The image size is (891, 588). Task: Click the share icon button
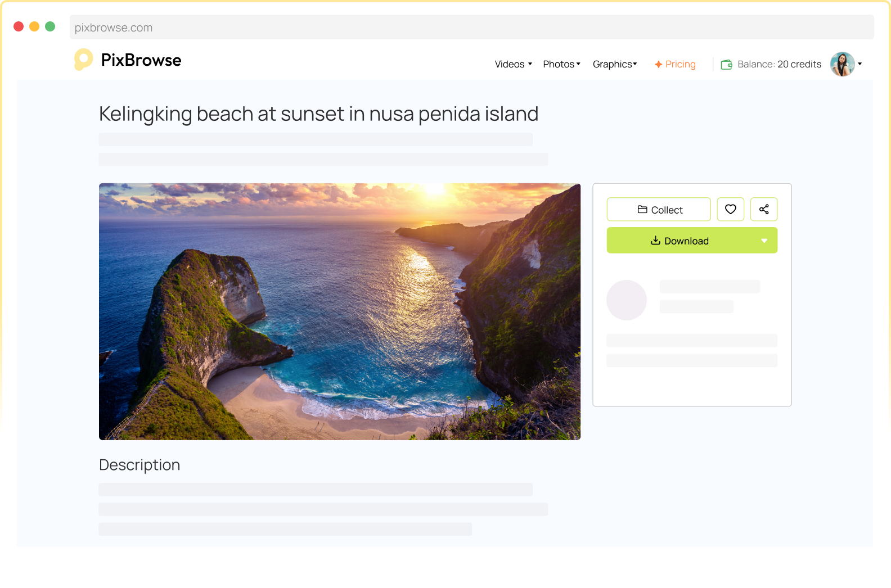tap(763, 209)
